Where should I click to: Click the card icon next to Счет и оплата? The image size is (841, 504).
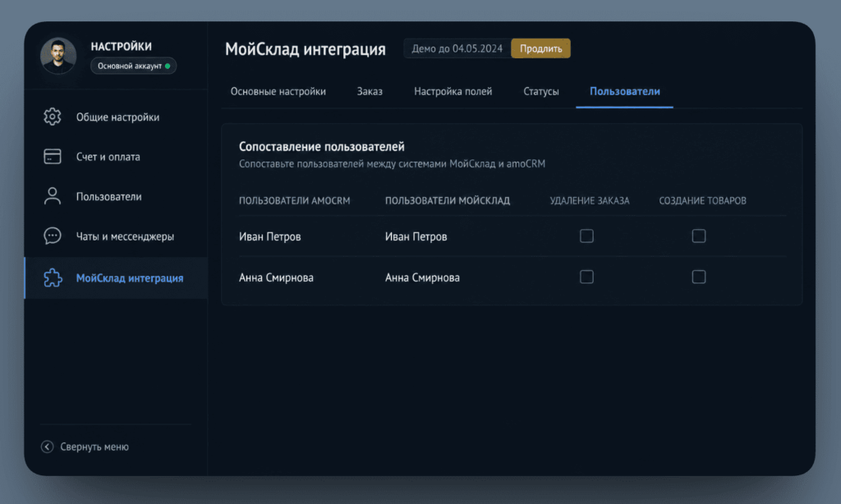click(52, 157)
